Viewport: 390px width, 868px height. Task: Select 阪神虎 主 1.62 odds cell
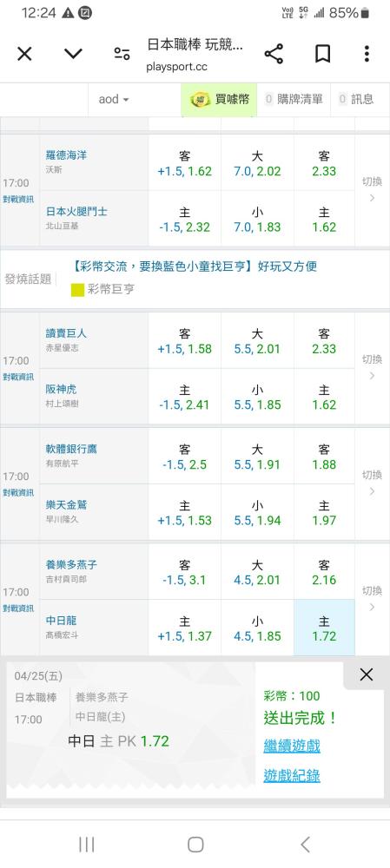click(324, 397)
